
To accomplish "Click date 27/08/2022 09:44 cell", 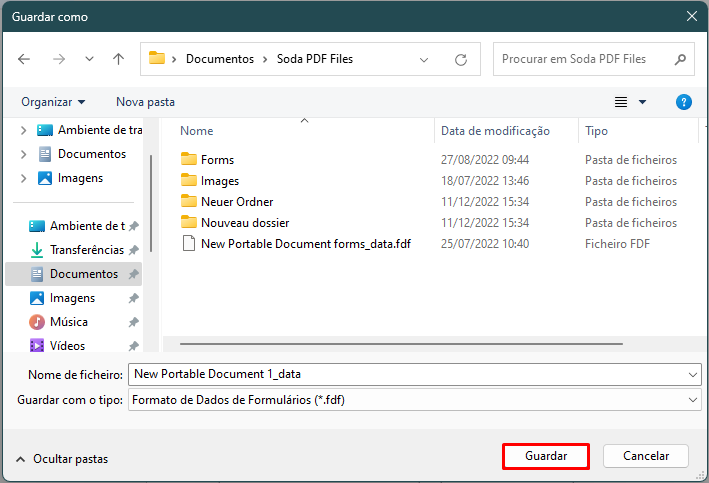I will click(x=485, y=160).
